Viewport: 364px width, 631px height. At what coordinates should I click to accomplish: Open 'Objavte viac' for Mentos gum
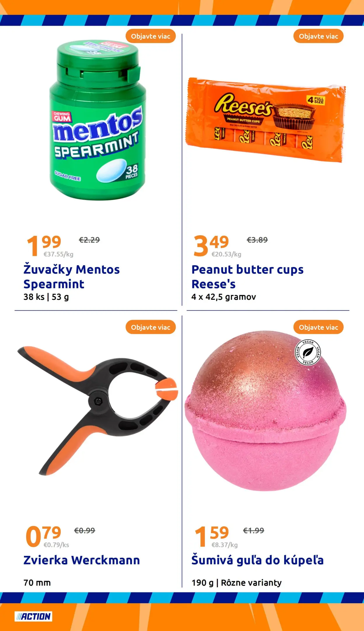pos(151,36)
